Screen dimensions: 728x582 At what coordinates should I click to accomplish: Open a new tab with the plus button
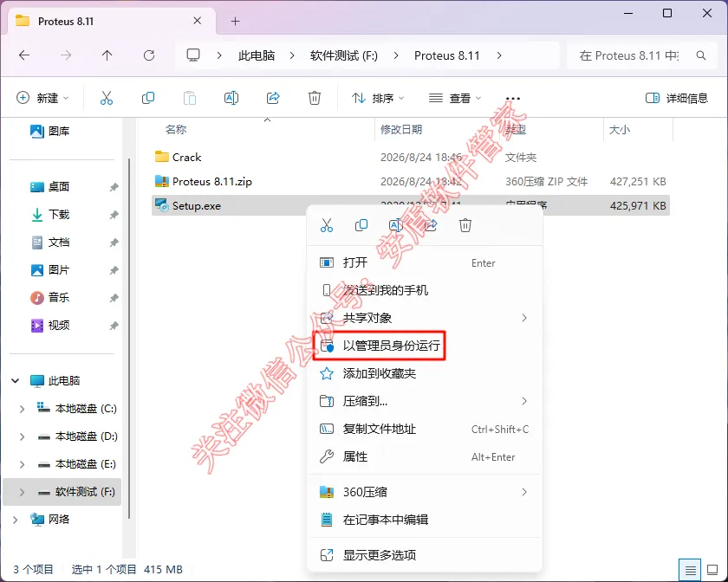pos(236,22)
